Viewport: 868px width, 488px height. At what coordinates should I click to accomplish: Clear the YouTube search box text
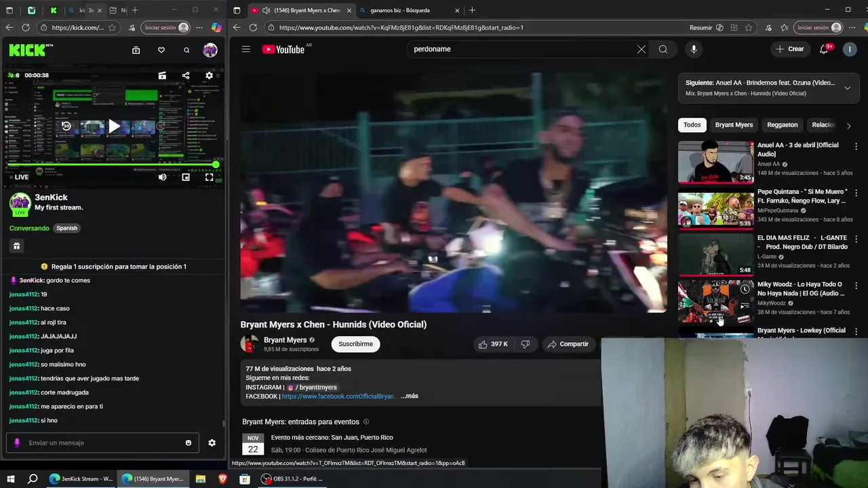(x=642, y=49)
